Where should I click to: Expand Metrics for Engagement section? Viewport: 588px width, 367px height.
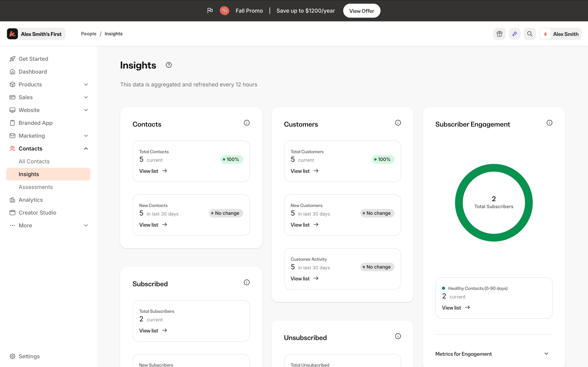546,354
